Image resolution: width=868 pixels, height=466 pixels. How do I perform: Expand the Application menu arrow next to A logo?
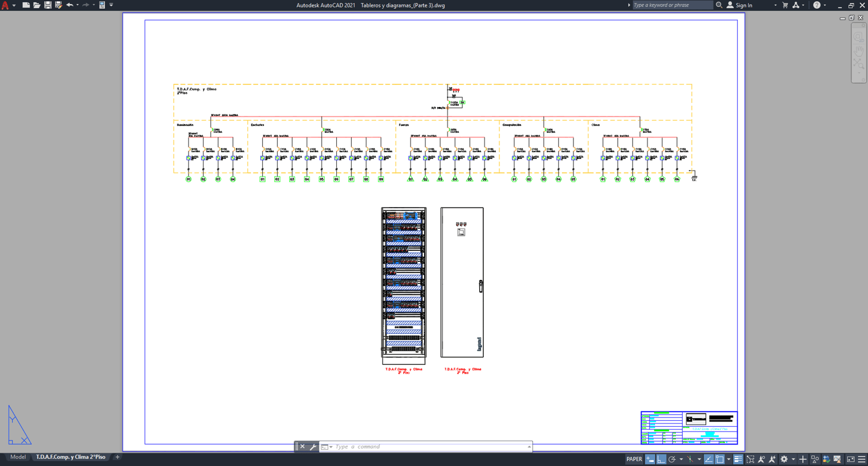point(14,5)
